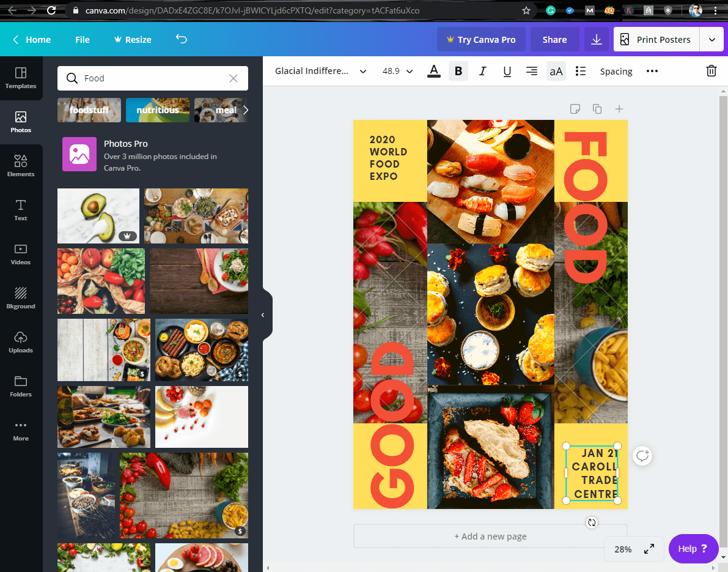
Task: Toggle italic formatting
Action: [x=482, y=71]
